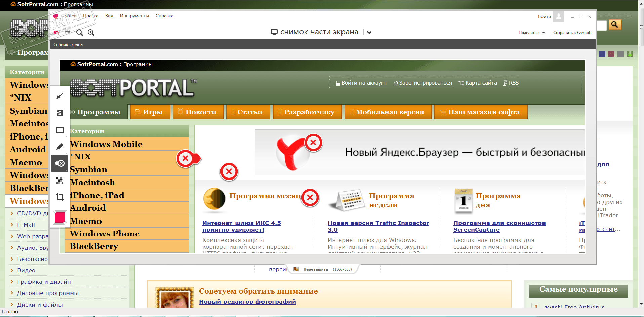Open the Поделиться share dropdown
The image size is (644, 317).
point(532,33)
